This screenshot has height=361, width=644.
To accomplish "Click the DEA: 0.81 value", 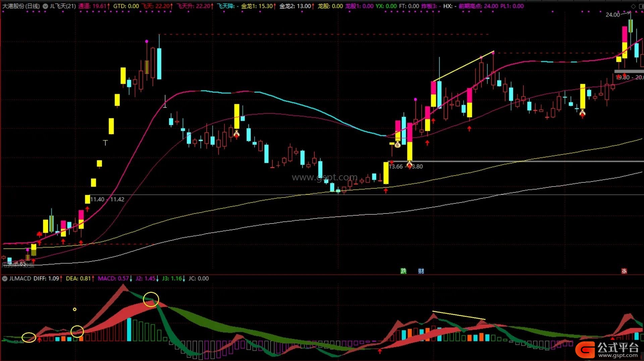I will [x=80, y=278].
